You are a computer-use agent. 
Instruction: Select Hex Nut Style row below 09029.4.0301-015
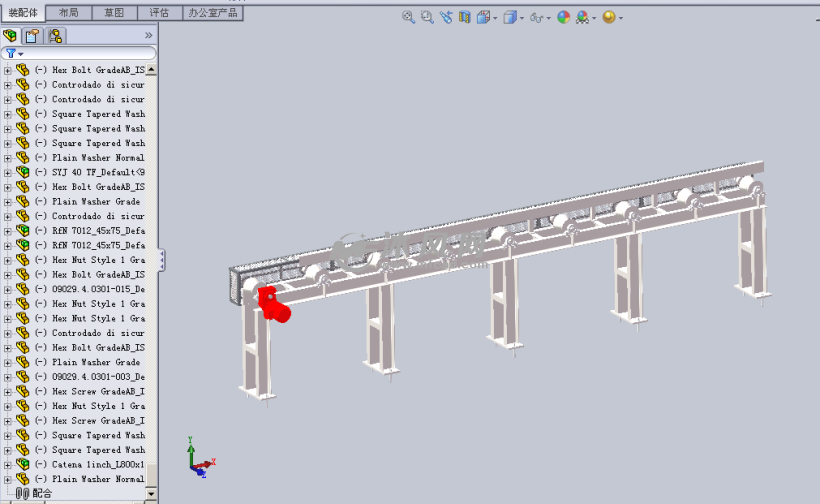coord(90,304)
